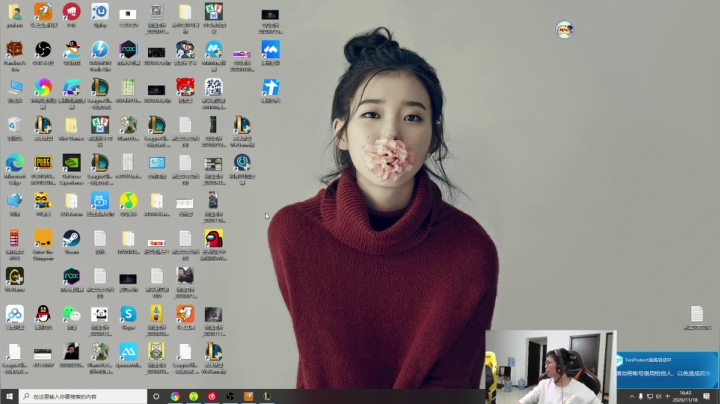The width and height of the screenshot is (720, 404).
Task: Select the DAEMON Tools Lite lightning icon
Action: (100, 50)
